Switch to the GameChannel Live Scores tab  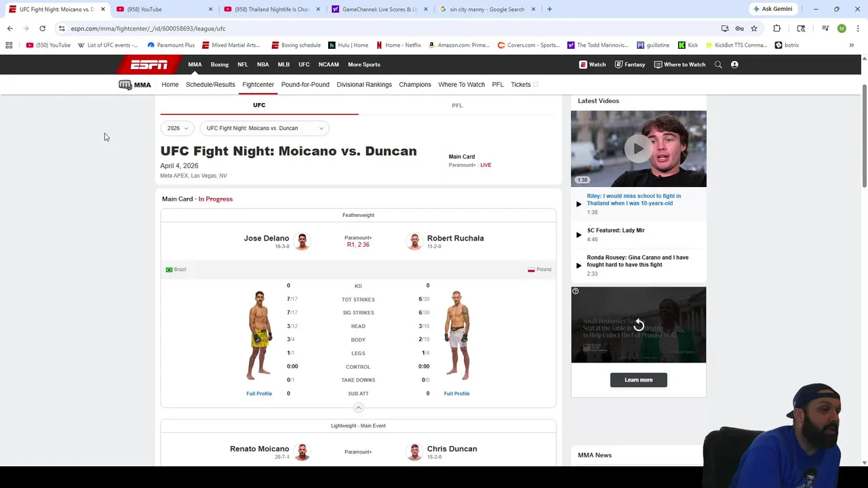pos(380,9)
